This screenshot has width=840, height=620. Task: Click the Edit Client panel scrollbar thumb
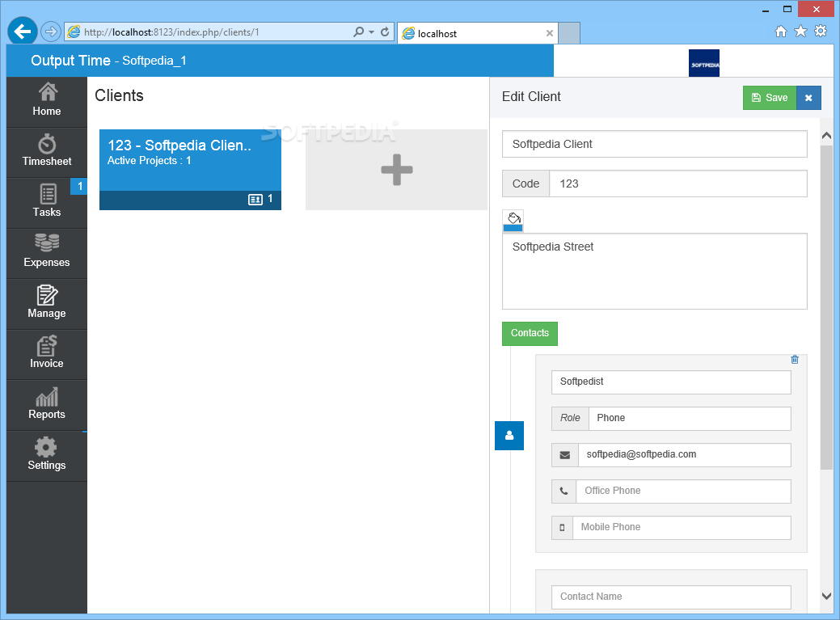[826, 308]
